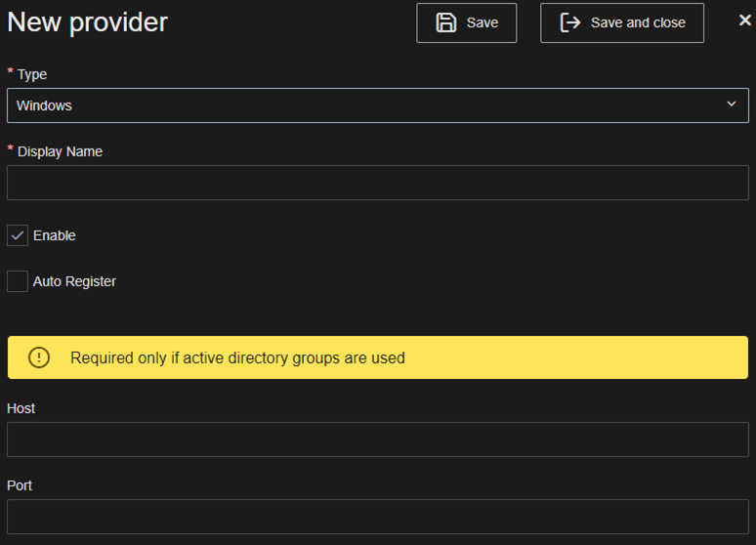Click the floppy disk icon in Save
Image resolution: width=756 pixels, height=545 pixels.
coord(446,22)
